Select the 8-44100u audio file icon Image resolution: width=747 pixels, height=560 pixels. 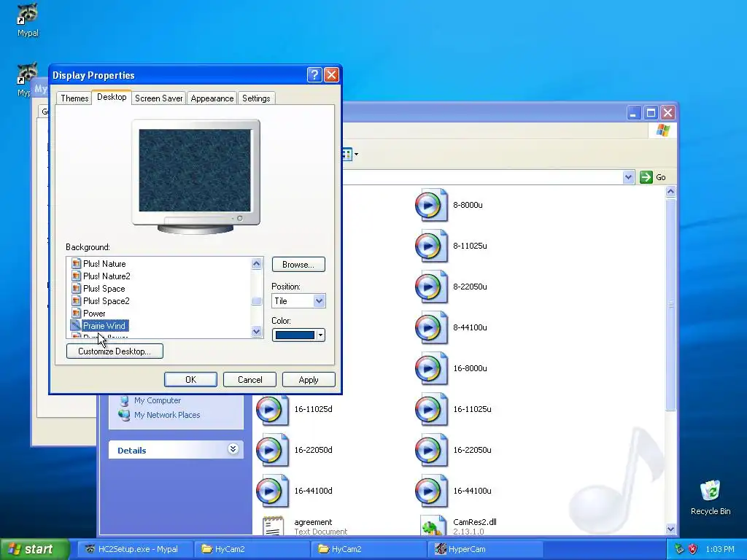click(x=431, y=327)
